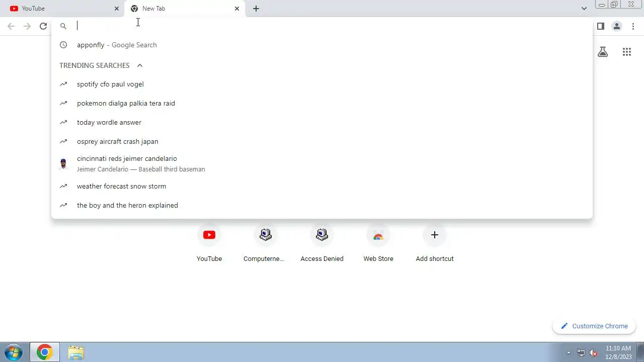Click the address bar search field
The width and height of the screenshot is (644, 362).
[322, 26]
